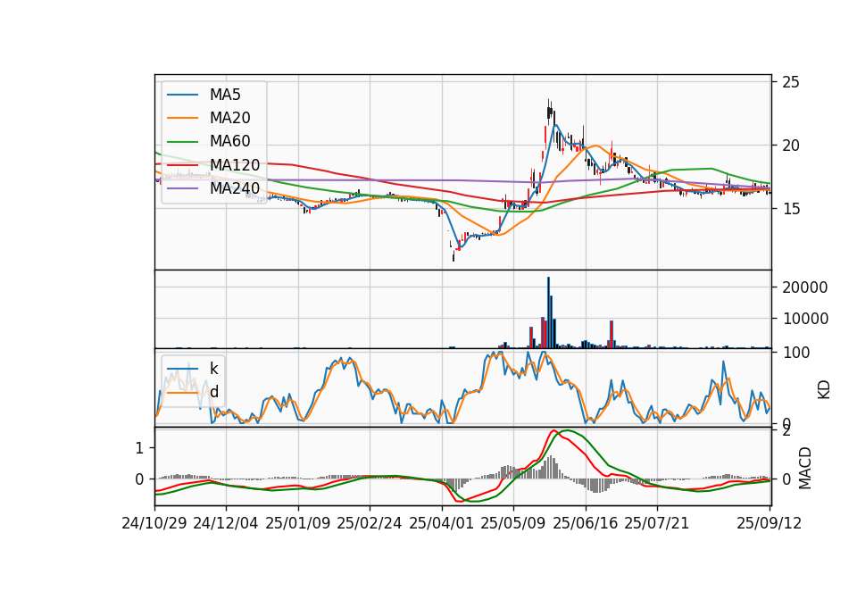Click the 25/06/16 date axis label
The image size is (857, 616).
point(586,523)
